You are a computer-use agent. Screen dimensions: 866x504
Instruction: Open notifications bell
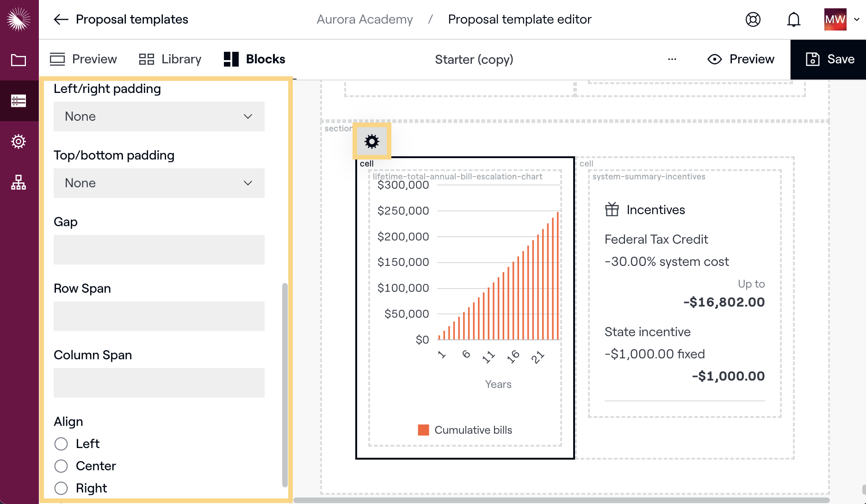tap(793, 19)
